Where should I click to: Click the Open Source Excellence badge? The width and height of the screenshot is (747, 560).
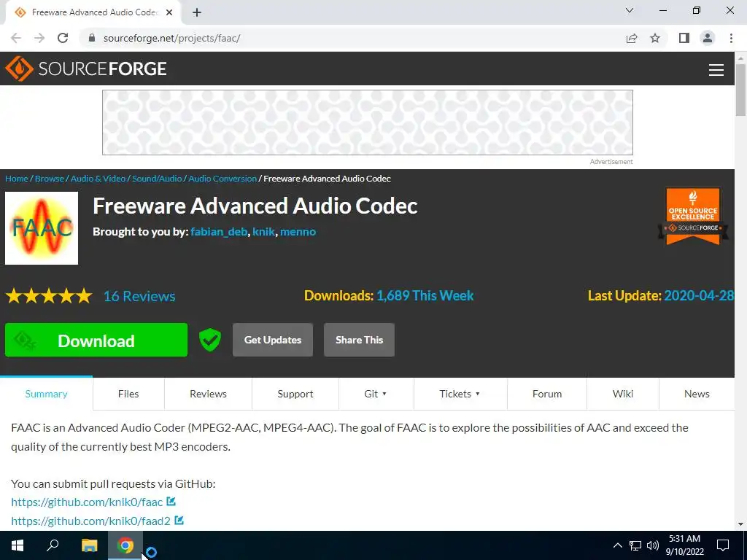693,217
